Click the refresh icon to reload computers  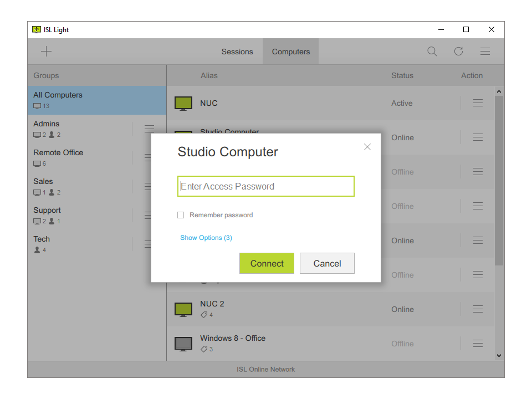pos(458,51)
